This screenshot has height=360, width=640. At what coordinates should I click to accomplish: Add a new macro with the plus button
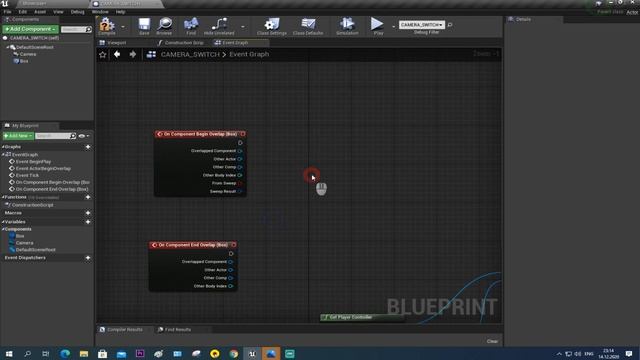(88, 213)
